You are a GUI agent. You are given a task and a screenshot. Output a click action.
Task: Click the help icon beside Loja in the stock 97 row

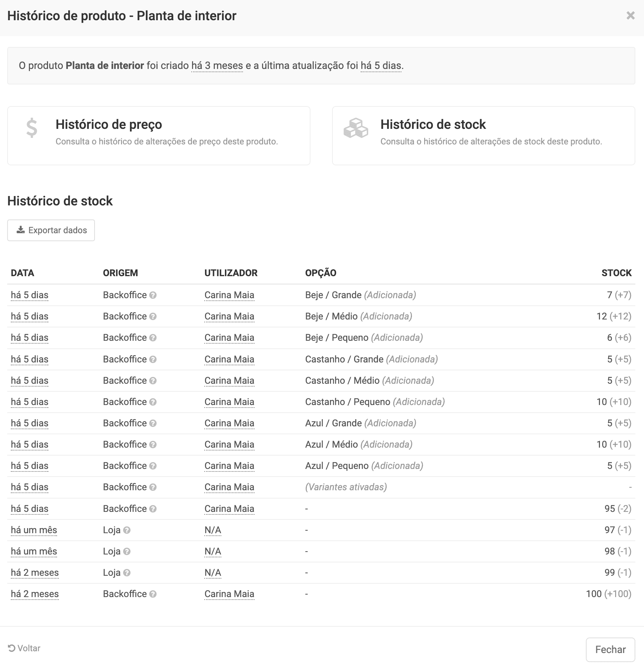[127, 530]
